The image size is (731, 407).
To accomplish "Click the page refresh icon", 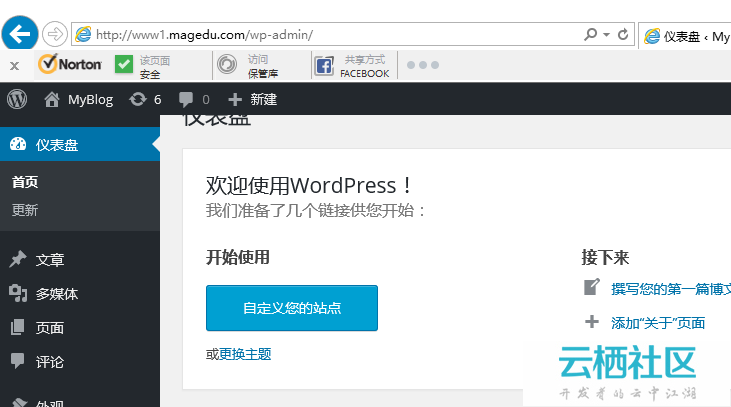I will 623,34.
